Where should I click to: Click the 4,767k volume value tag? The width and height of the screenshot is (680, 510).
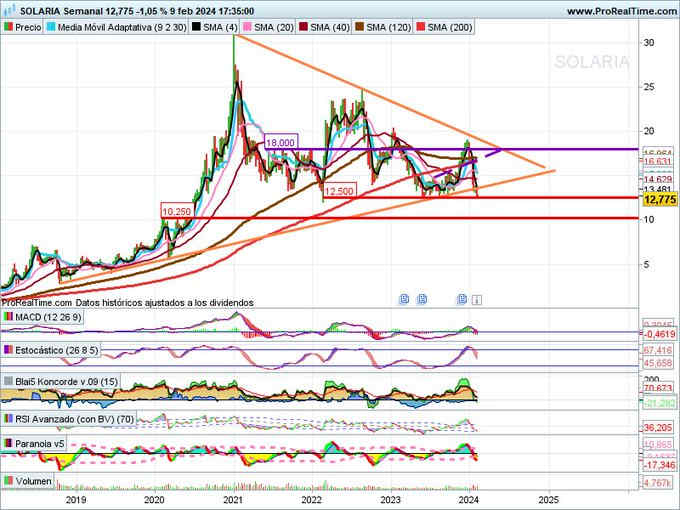657,482
